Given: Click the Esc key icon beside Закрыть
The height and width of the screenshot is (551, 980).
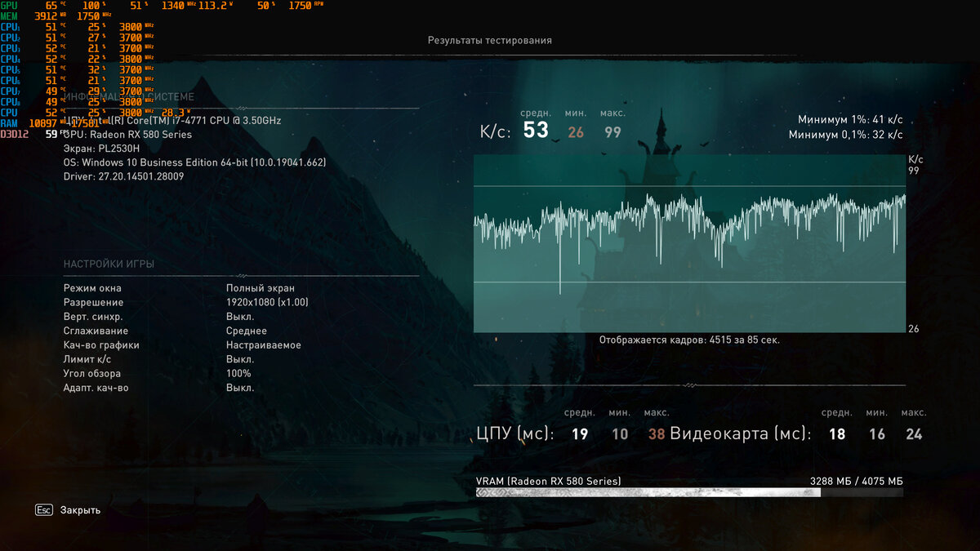Looking at the screenshot, I should click(44, 509).
